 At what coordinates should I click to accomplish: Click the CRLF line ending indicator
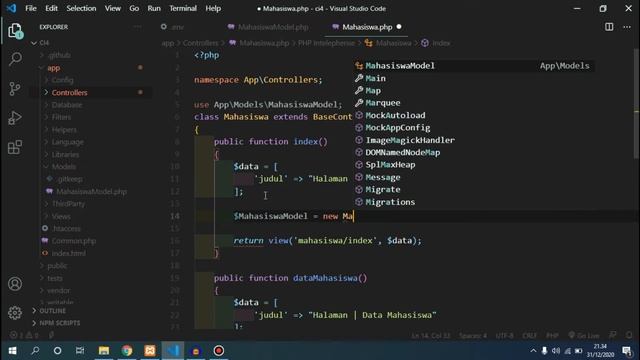coord(530,336)
